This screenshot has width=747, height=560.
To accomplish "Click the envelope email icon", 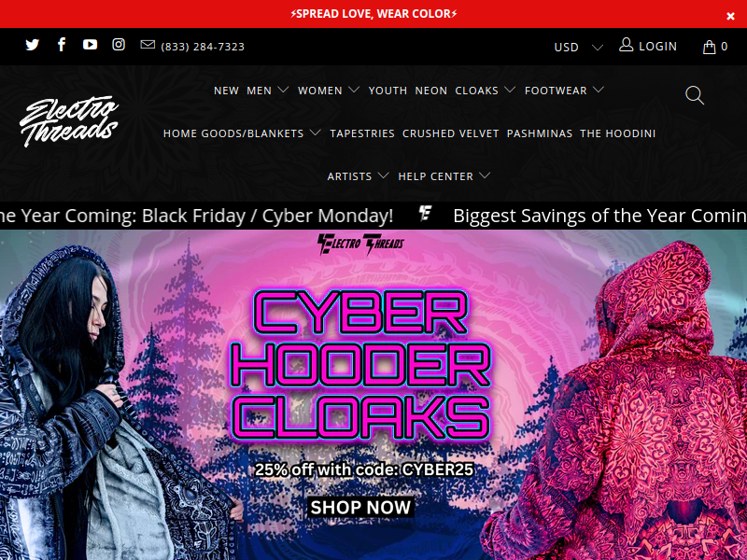I will 148,44.
